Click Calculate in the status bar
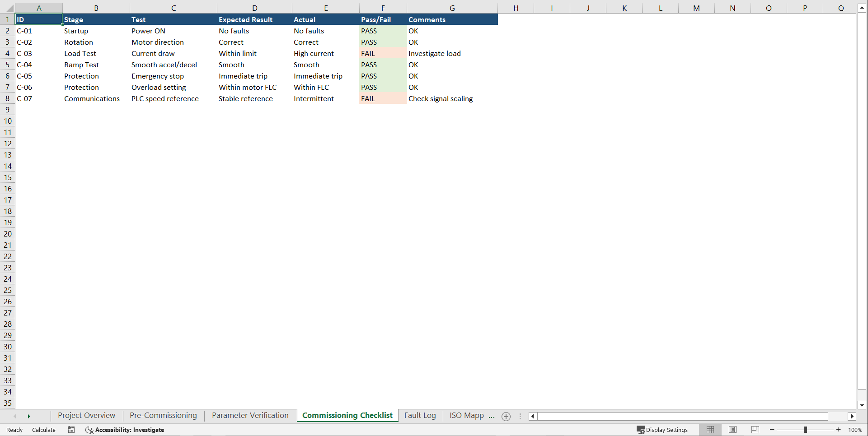Viewport: 868px width, 436px height. 43,430
